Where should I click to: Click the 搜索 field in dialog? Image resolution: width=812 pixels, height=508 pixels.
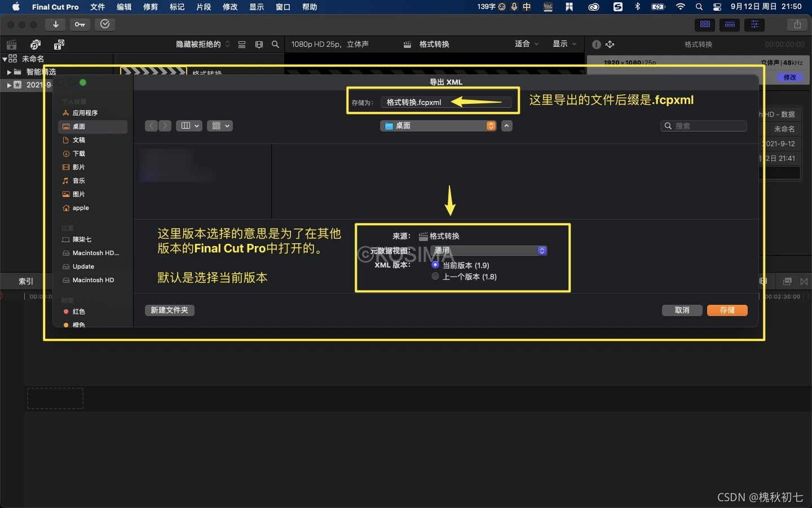click(x=704, y=126)
